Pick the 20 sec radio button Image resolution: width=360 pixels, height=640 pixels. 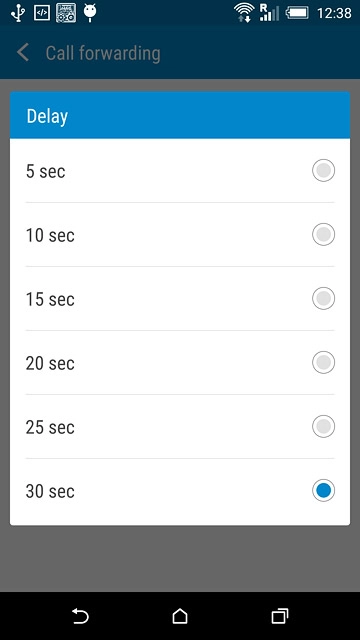pos(323,362)
